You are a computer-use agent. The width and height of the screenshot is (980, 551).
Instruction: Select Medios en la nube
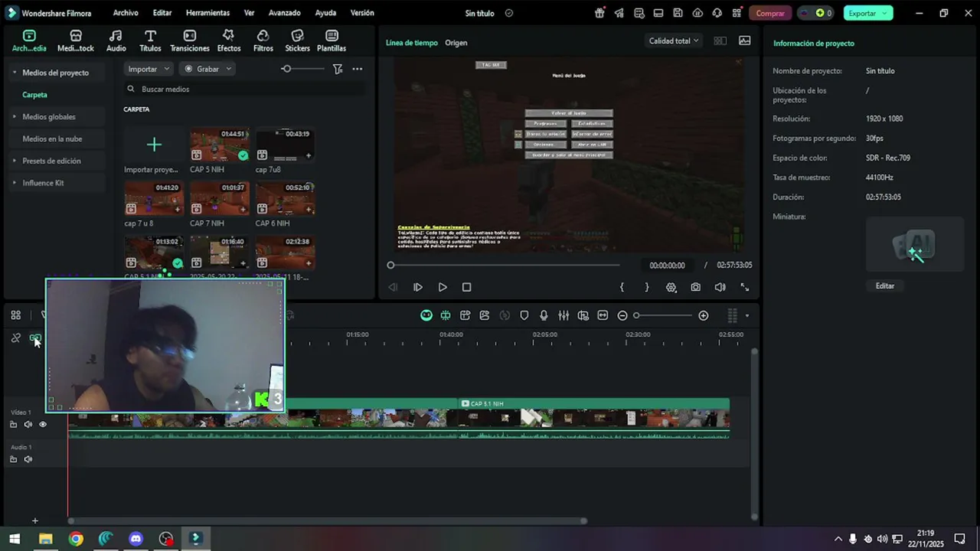(x=52, y=139)
